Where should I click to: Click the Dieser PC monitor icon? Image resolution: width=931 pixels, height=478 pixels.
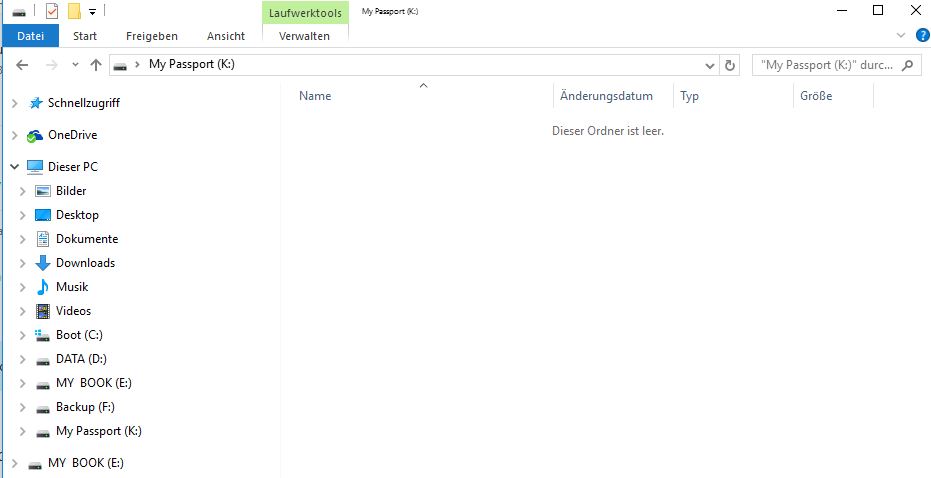click(35, 167)
